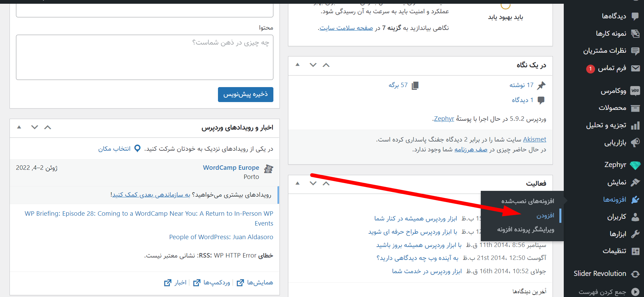644x297 pixels.
Task: Open the دیدگاه‌ها comments icon in sidebar
Action: pos(635,16)
